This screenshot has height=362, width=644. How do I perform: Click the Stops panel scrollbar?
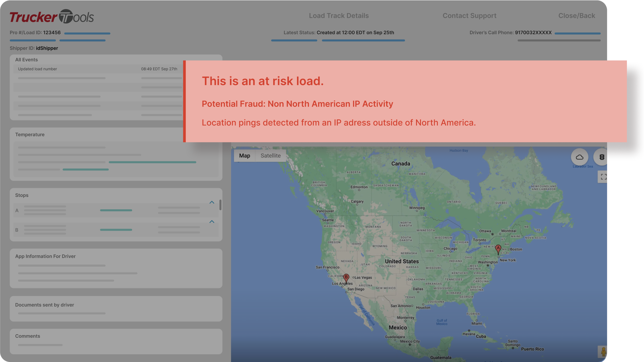220,205
